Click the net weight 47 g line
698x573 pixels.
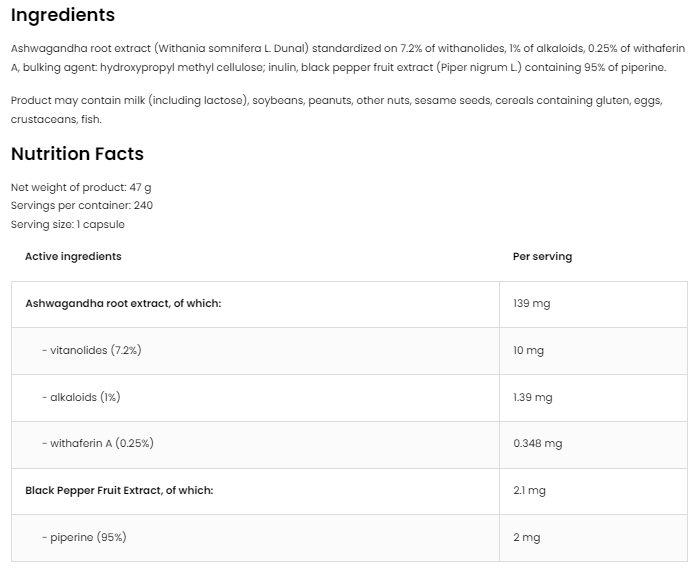(x=81, y=187)
